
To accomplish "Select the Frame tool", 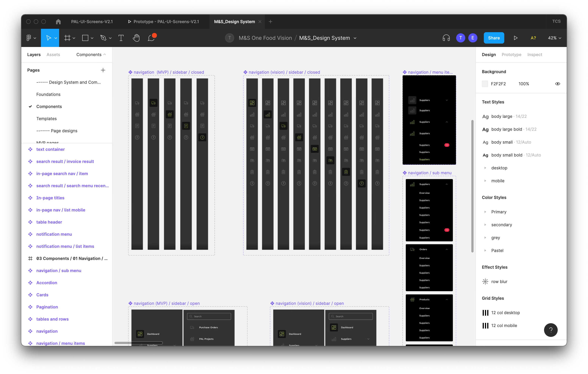I will pyautogui.click(x=67, y=38).
